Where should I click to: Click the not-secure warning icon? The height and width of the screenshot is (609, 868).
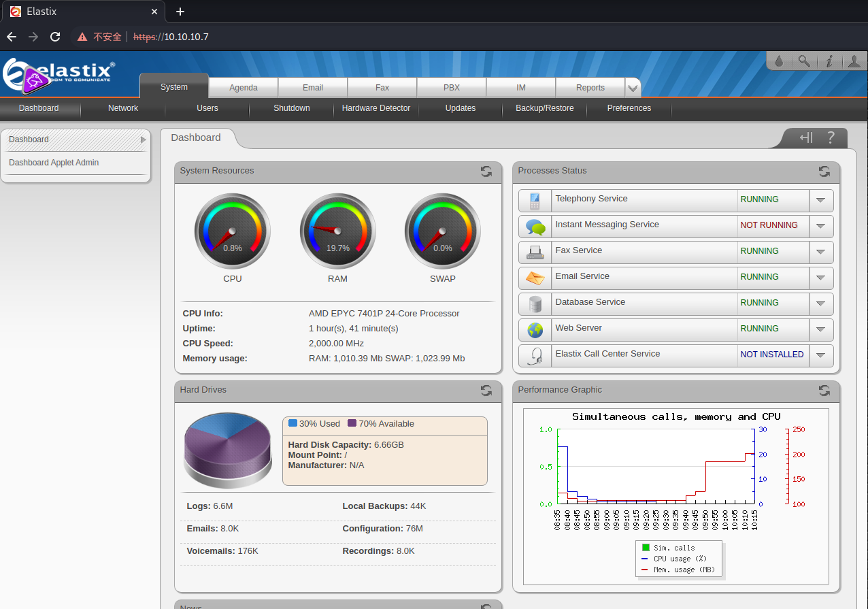pyautogui.click(x=82, y=37)
